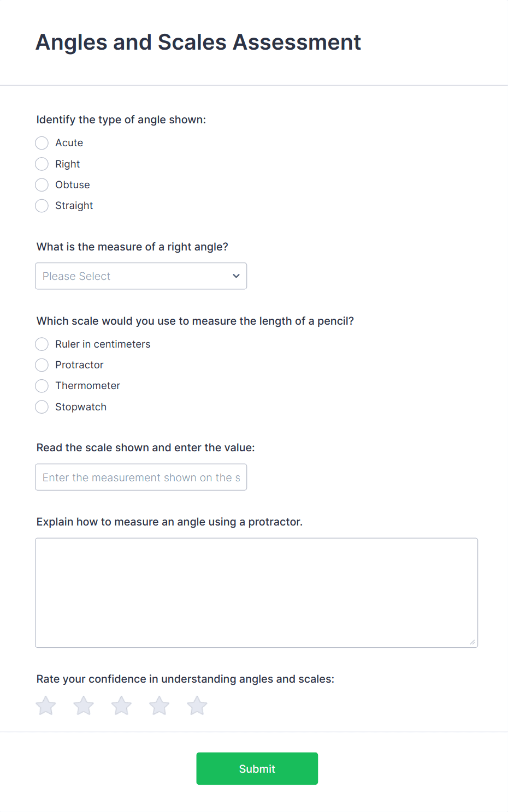This screenshot has height=812, width=508.
Task: Give a four-star confidence rating
Action: [x=159, y=705]
